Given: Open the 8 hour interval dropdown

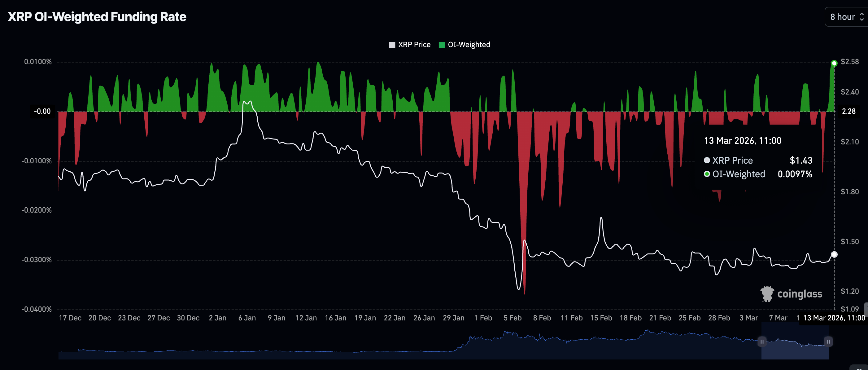Looking at the screenshot, I should coord(842,17).
